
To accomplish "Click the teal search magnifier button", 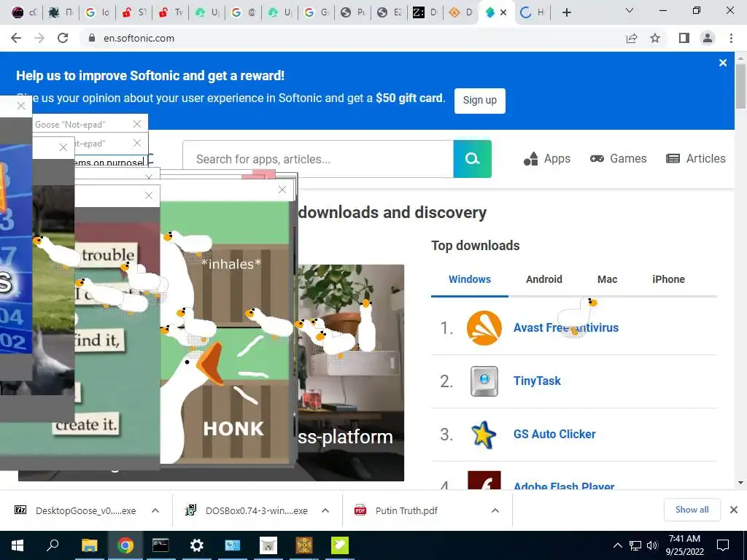I will (472, 159).
